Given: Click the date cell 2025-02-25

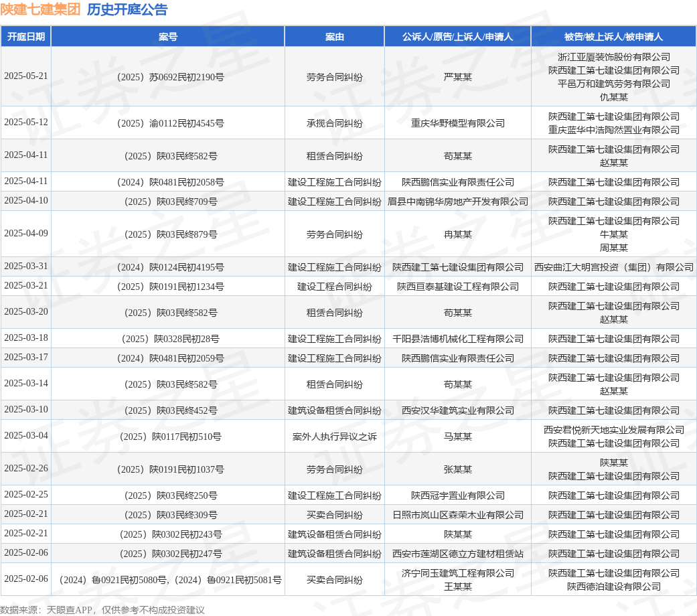Looking at the screenshot, I should 26,495.
